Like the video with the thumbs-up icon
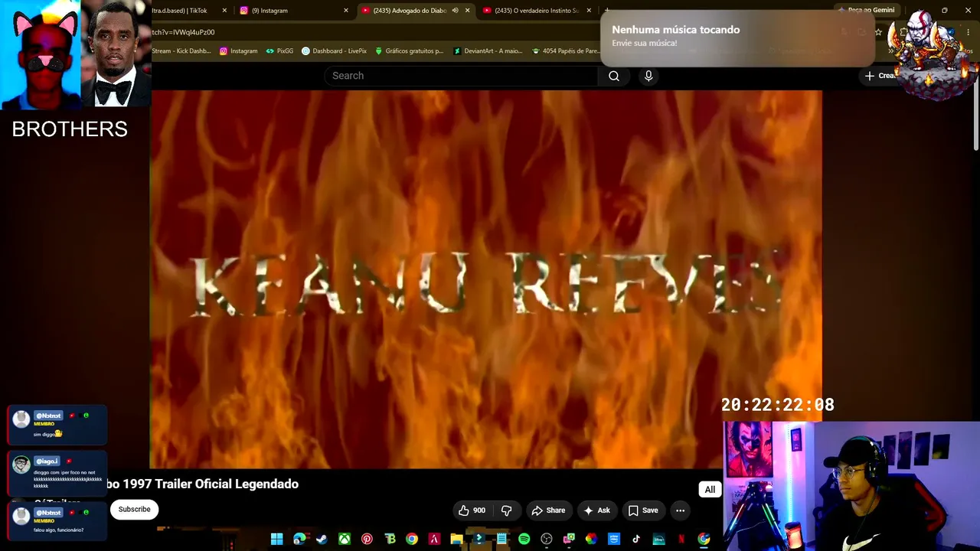Image resolution: width=980 pixels, height=551 pixels. [464, 510]
